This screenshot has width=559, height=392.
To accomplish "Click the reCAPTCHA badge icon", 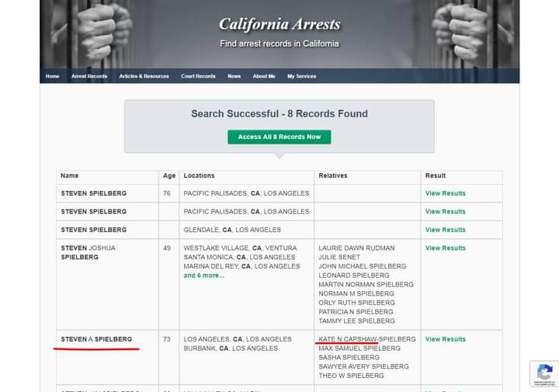I will click(544, 373).
